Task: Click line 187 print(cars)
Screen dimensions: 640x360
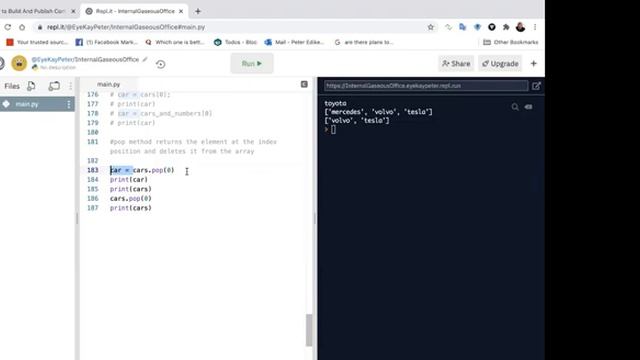Action: click(x=131, y=208)
